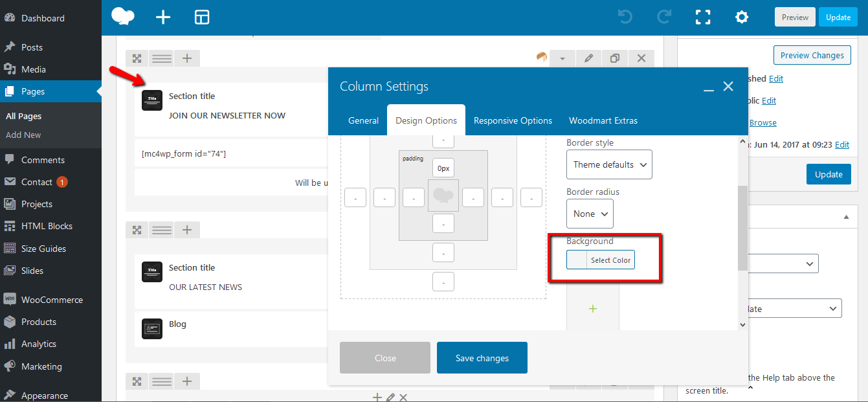Click move handle icon of second row
Viewport: 868px width, 402px height.
coord(137,230)
